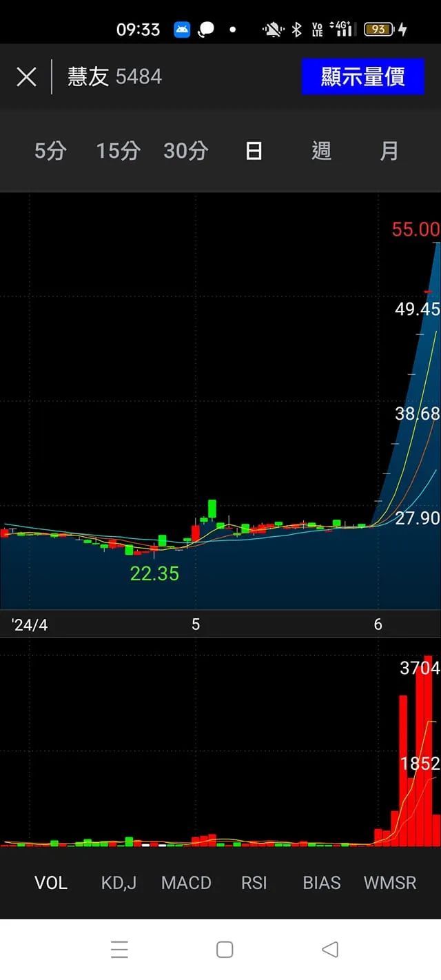Tap the battery 93 status icon
The image size is (441, 980).
coord(379,29)
